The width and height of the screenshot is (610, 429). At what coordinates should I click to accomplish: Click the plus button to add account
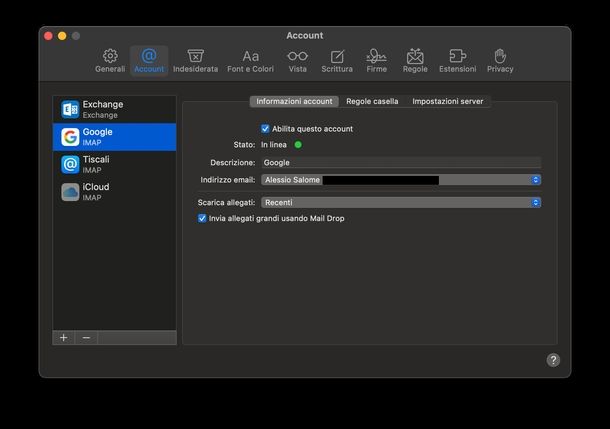(x=64, y=338)
